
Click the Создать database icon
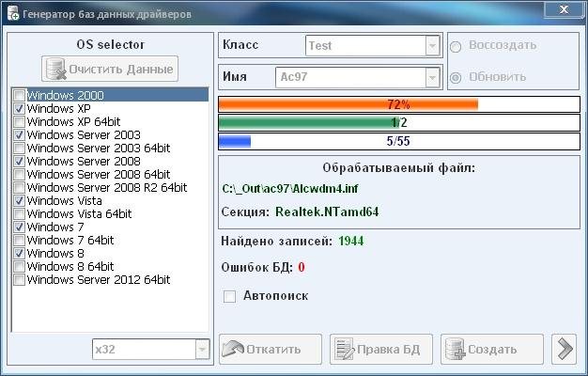click(455, 349)
